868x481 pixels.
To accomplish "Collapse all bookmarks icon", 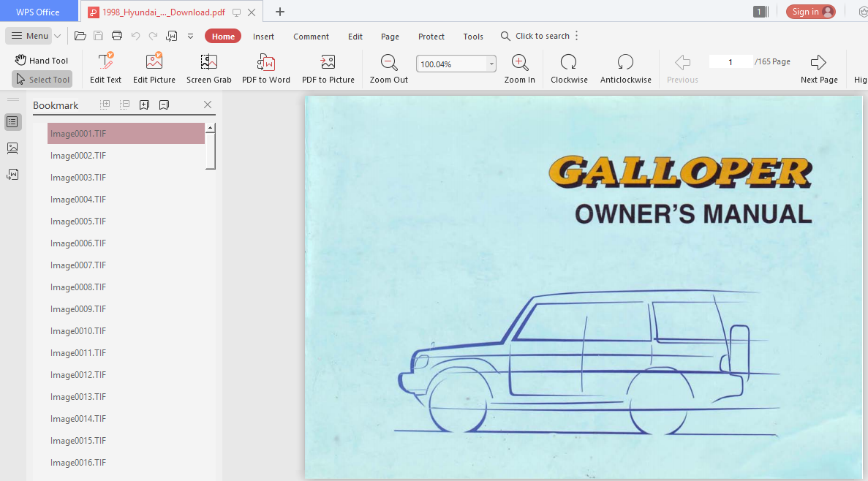I will pos(124,104).
